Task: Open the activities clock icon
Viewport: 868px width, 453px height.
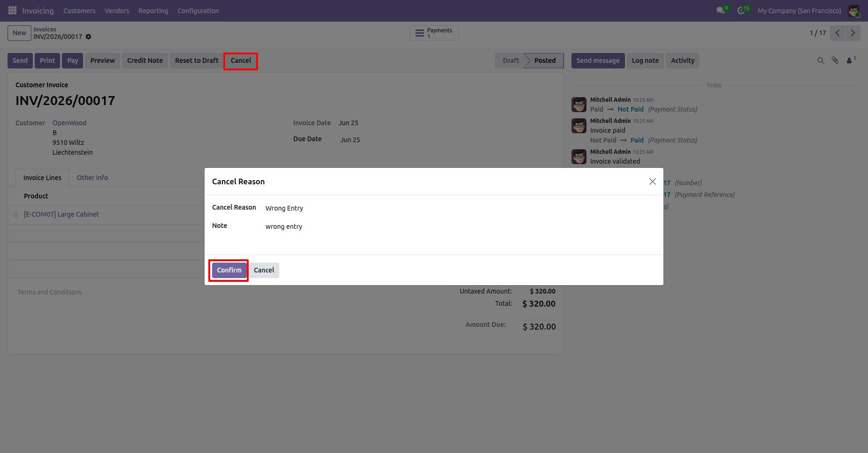Action: pos(741,10)
